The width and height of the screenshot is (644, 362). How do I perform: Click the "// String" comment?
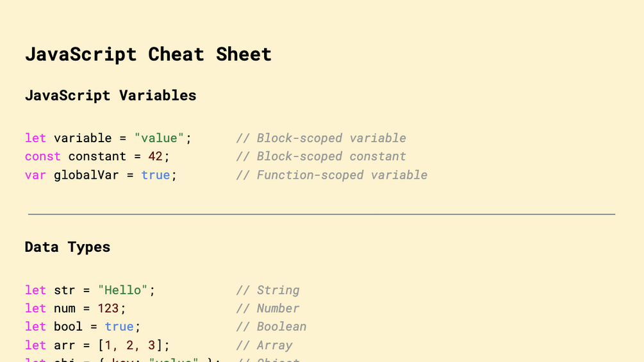point(268,290)
